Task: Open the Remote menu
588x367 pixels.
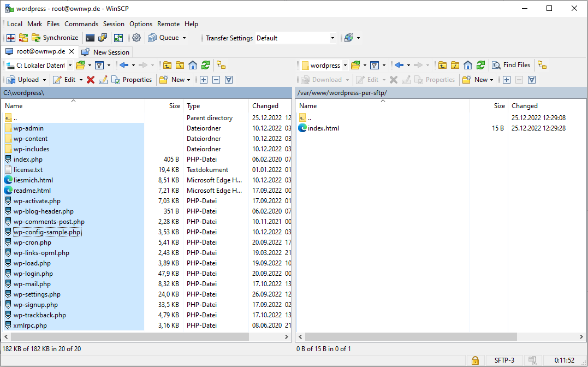Action: click(168, 23)
